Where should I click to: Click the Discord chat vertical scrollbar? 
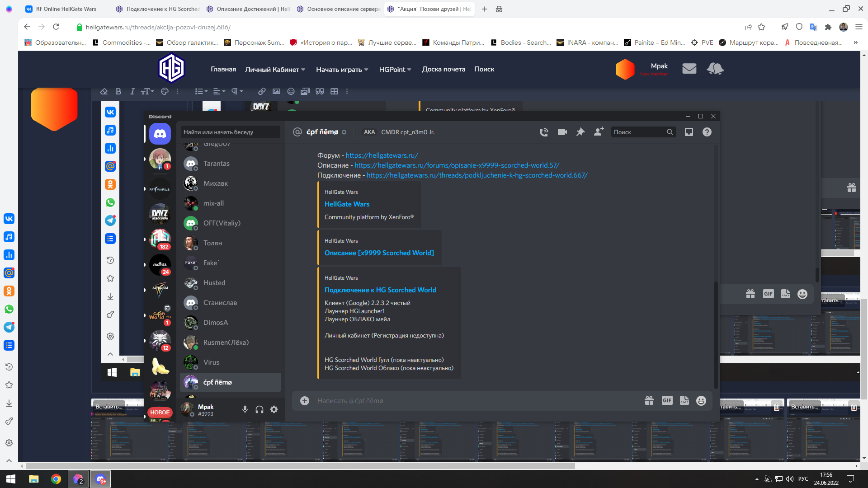click(716, 334)
